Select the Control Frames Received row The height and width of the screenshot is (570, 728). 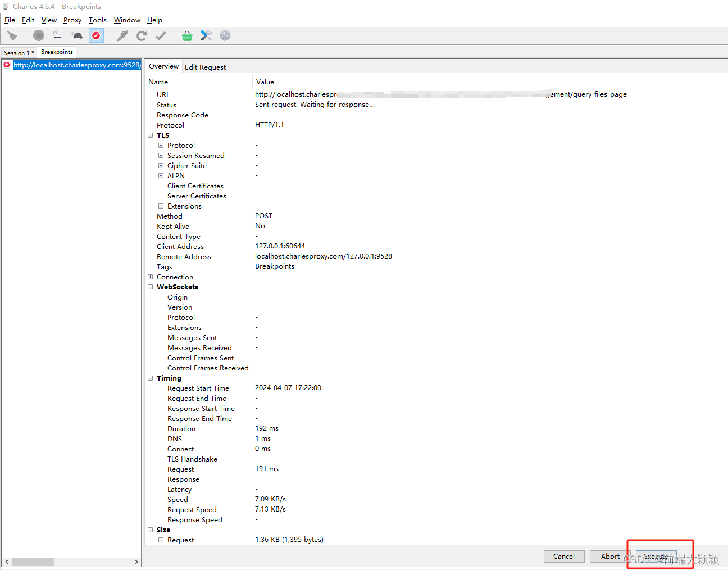pyautogui.click(x=436, y=368)
